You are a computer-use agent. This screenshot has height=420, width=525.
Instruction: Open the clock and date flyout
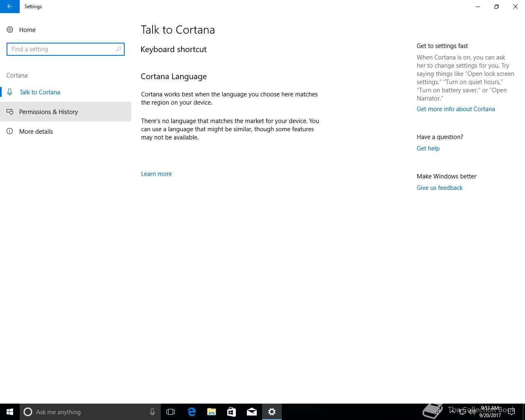click(490, 412)
